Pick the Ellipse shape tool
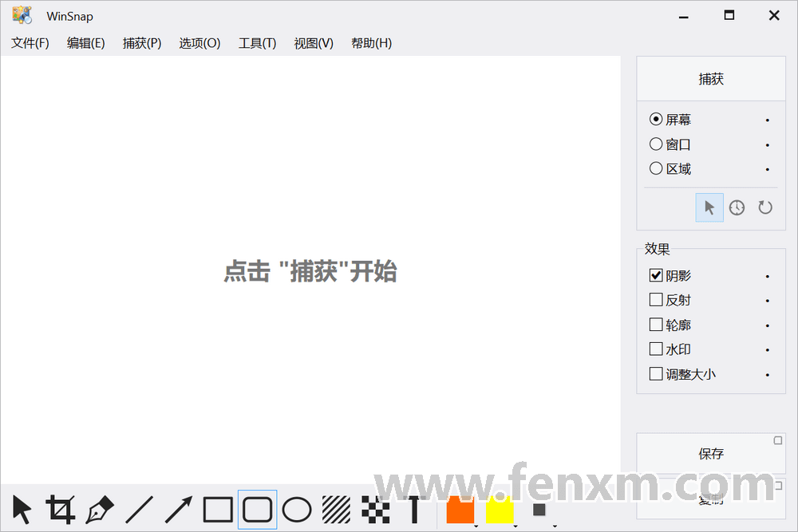The image size is (798, 532). click(296, 509)
